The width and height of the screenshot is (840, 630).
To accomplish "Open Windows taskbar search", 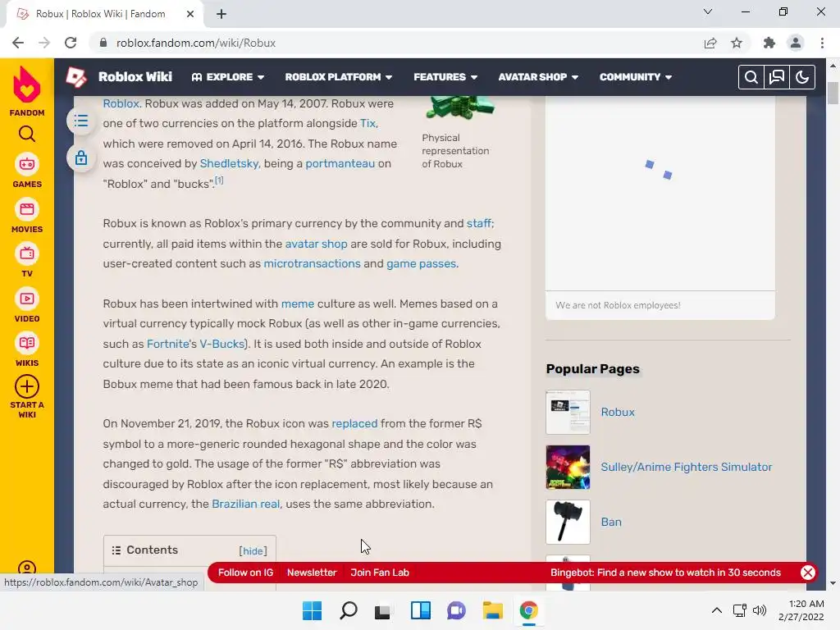I will pos(348,610).
